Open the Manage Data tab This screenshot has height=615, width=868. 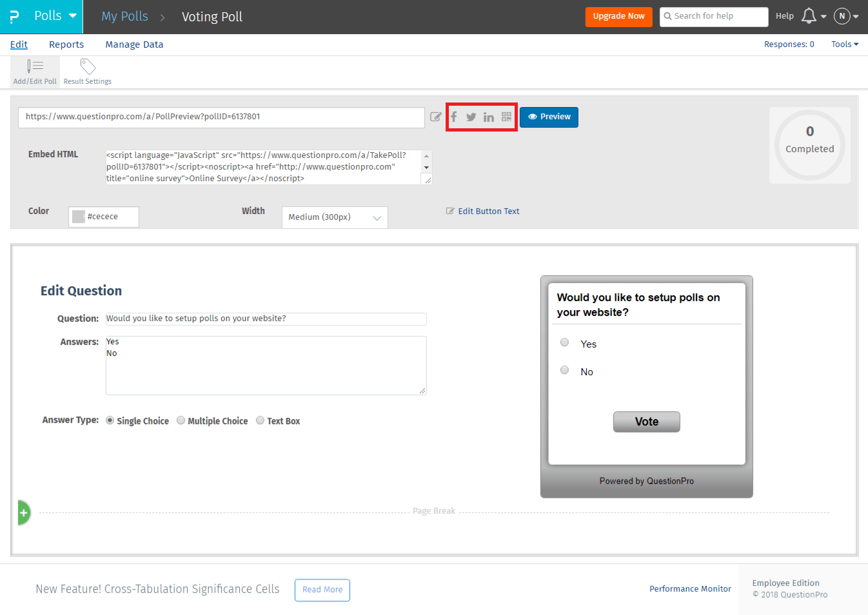(x=134, y=44)
